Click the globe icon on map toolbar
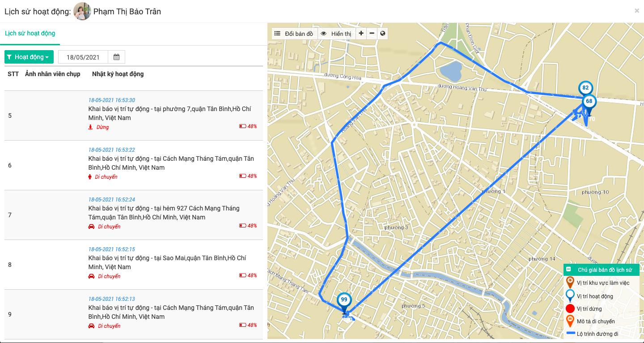Viewport: 644px width, 343px height. coord(382,34)
